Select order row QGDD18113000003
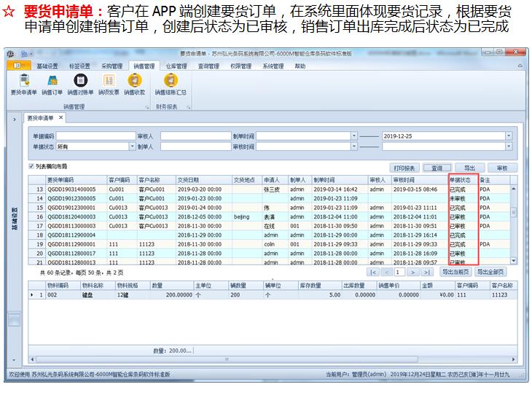Image resolution: width=532 pixels, height=395 pixels. pyautogui.click(x=270, y=226)
